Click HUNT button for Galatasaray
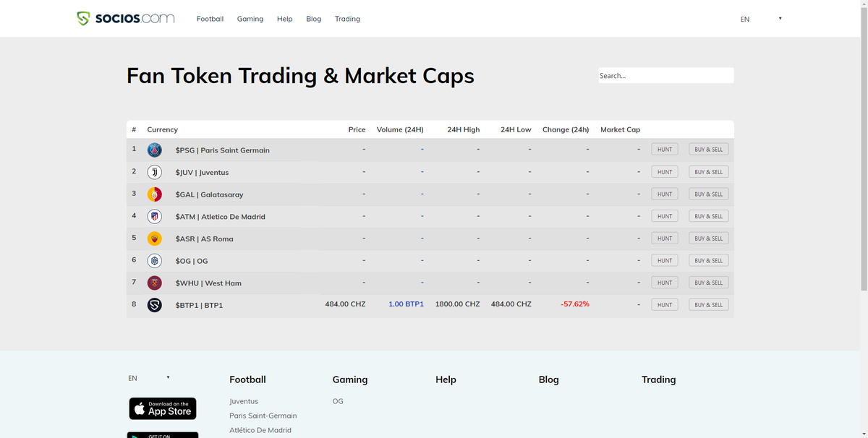Screen dimensions: 868x438 pyautogui.click(x=665, y=194)
